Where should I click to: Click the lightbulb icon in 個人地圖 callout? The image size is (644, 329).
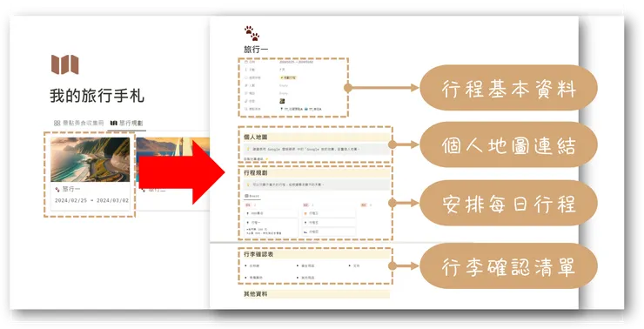pos(248,149)
